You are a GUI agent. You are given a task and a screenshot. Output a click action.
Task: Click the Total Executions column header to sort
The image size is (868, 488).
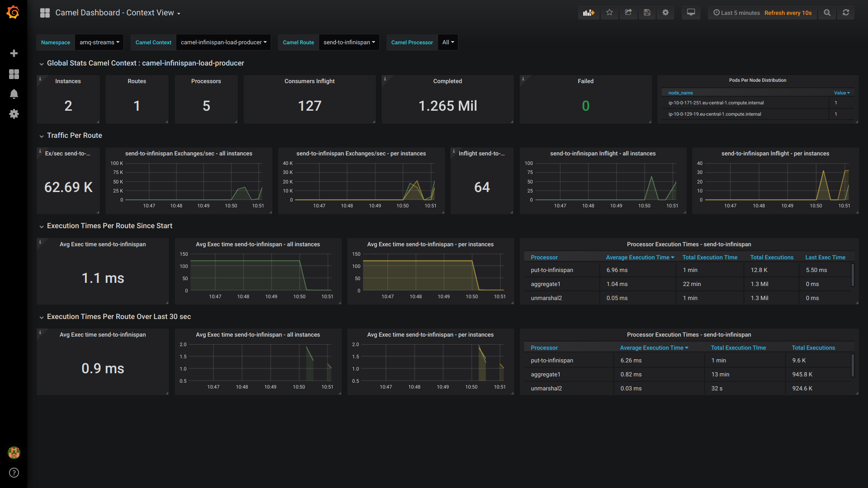[771, 258]
